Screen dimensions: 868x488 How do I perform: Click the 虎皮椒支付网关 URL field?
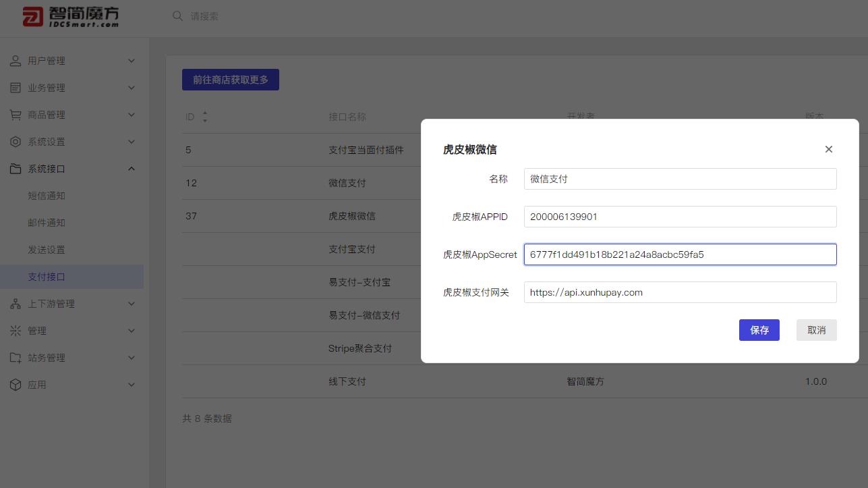(680, 292)
